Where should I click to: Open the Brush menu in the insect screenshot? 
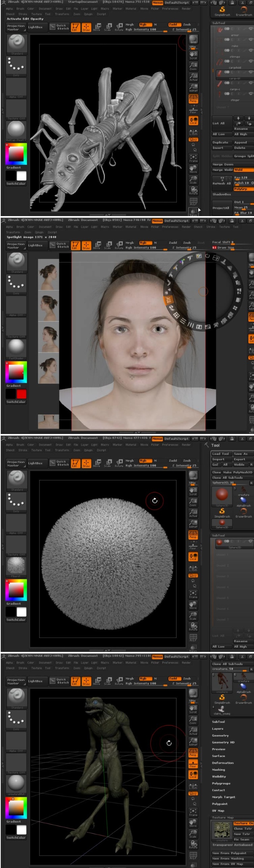point(20,9)
